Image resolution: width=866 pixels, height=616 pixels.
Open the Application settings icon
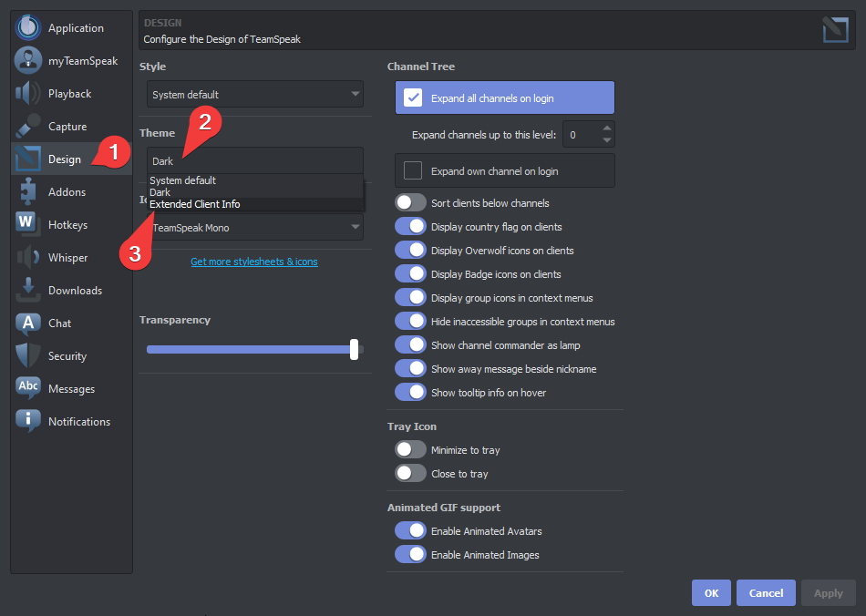click(28, 27)
